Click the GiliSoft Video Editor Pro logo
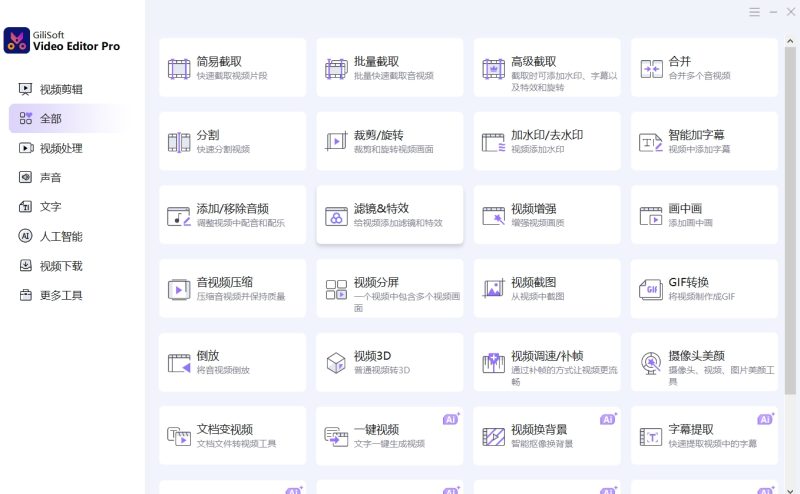Viewport: 800px width, 494px height. 17,40
